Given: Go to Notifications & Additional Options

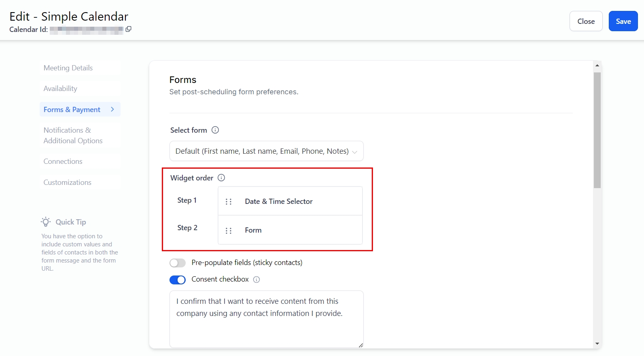Looking at the screenshot, I should (73, 136).
